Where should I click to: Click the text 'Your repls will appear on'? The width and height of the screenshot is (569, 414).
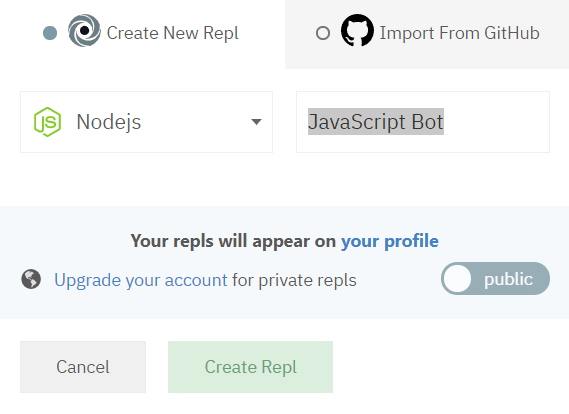pyautogui.click(x=233, y=241)
